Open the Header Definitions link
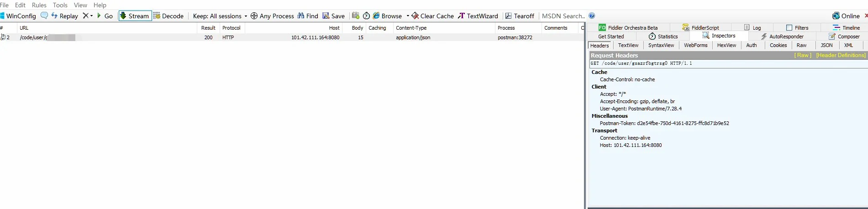This screenshot has height=209, width=868. 841,55
